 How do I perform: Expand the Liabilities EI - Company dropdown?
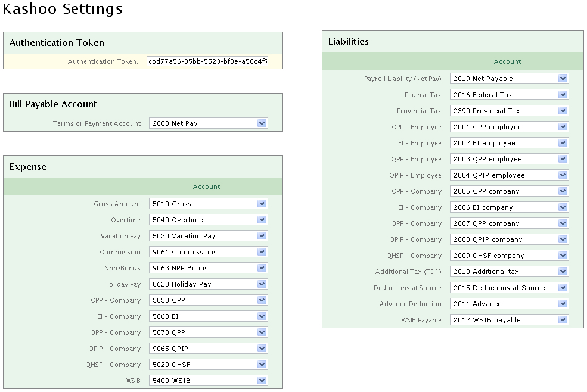point(509,207)
